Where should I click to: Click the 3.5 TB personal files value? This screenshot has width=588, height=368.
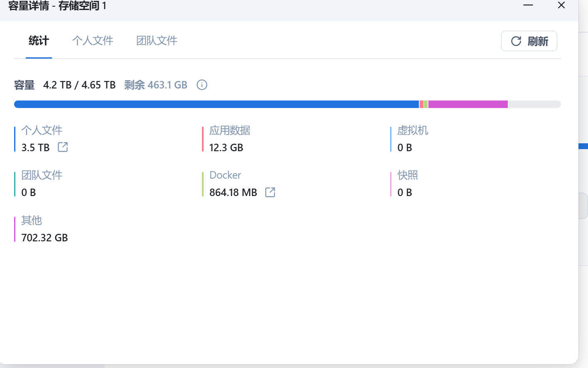click(35, 147)
